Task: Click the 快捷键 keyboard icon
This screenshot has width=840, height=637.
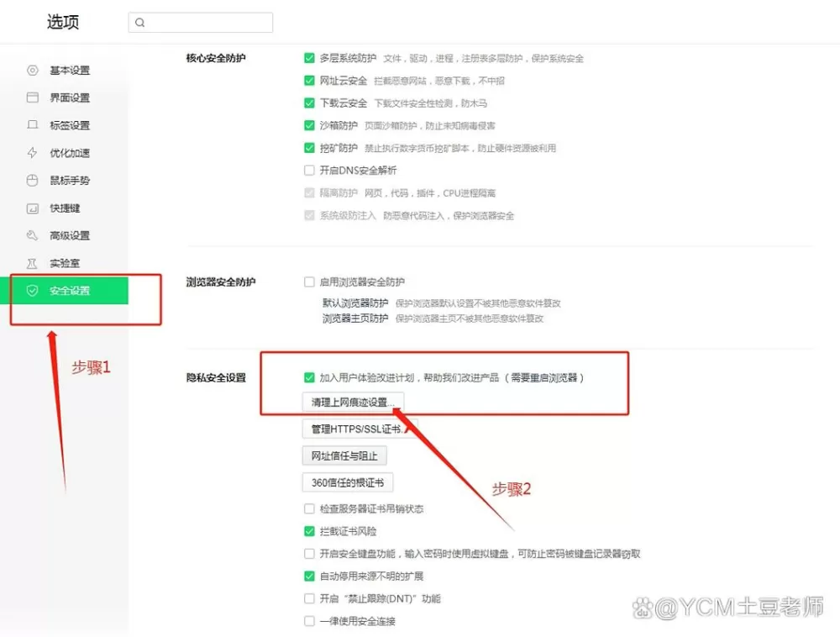Action: (33, 208)
